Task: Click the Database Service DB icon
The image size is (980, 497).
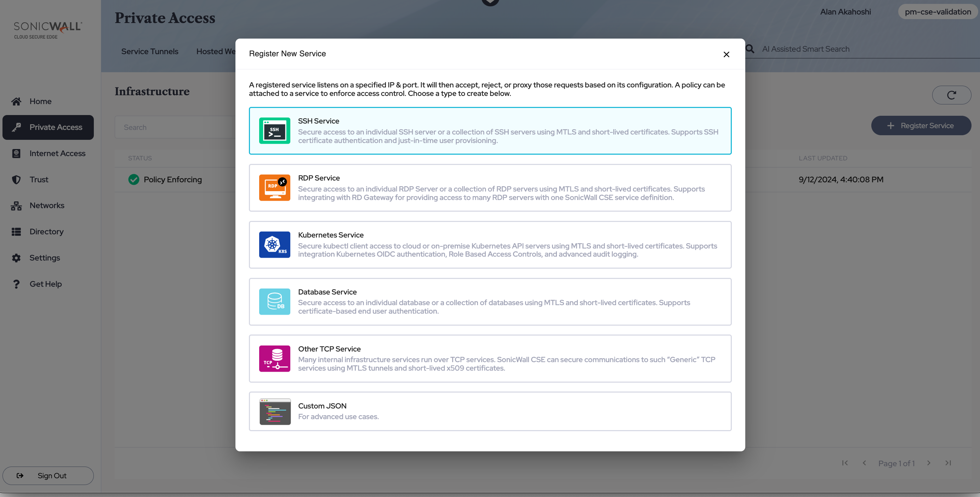Action: (274, 302)
